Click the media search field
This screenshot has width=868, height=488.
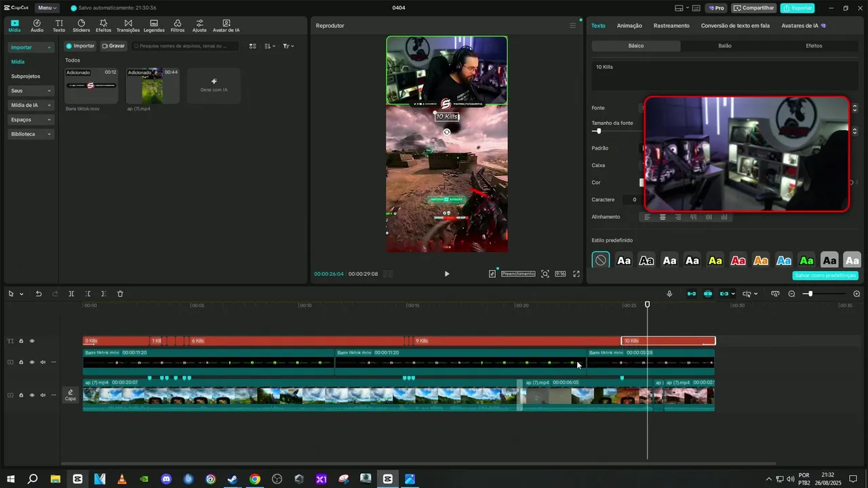185,46
